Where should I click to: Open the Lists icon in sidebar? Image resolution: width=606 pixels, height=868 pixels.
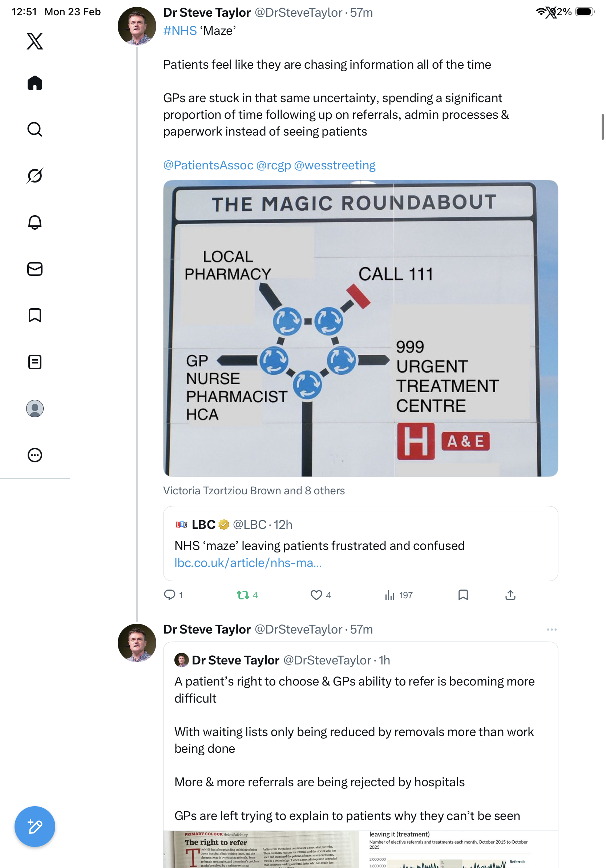pos(35,362)
